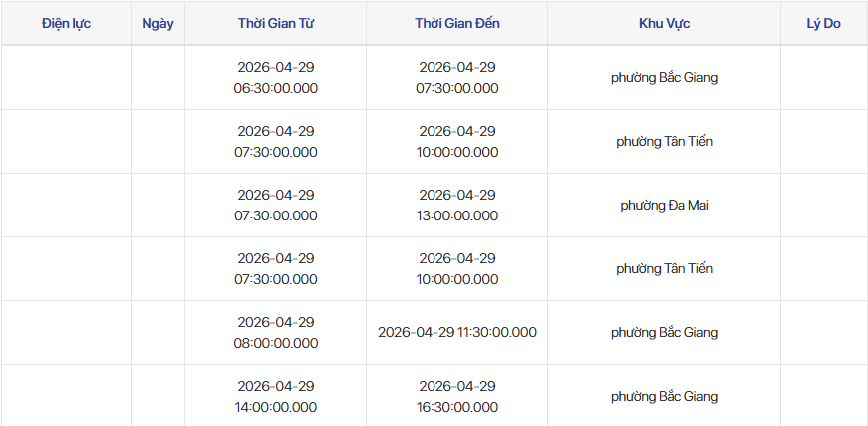Click the single-line 2026-04-29 11:30:00.000 cell
The width and height of the screenshot is (868, 426).
pyautogui.click(x=457, y=332)
